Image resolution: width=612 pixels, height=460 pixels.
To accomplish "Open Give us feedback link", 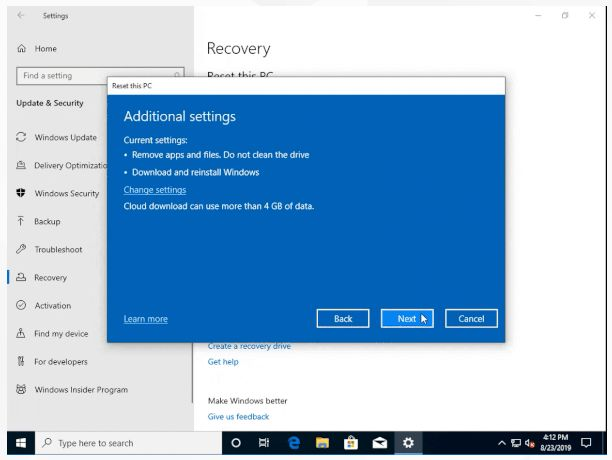I will pos(238,417).
